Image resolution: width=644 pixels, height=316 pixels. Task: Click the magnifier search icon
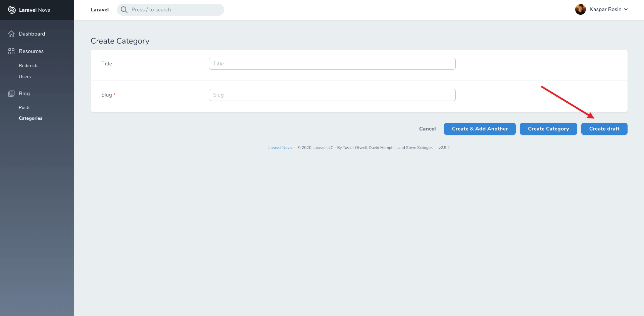coord(124,10)
